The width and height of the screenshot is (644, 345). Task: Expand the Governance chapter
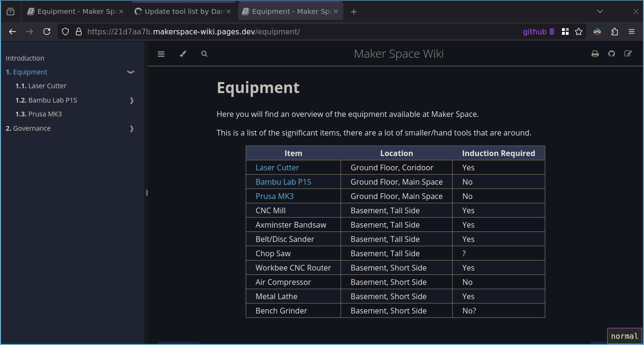132,128
